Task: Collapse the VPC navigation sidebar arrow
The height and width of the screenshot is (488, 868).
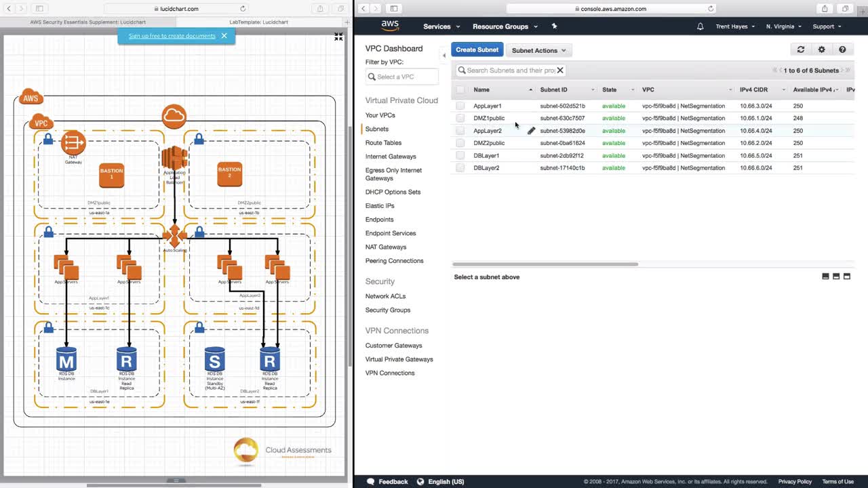Action: click(x=444, y=55)
